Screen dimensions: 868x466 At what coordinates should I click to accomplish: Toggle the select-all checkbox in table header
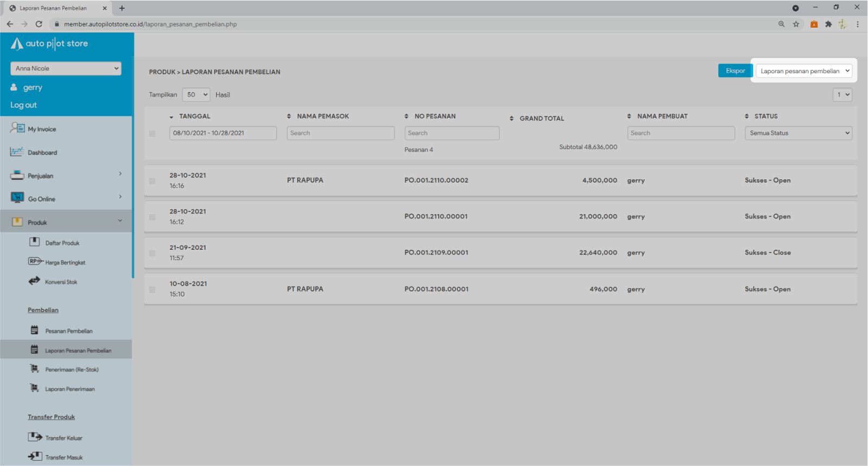point(152,134)
